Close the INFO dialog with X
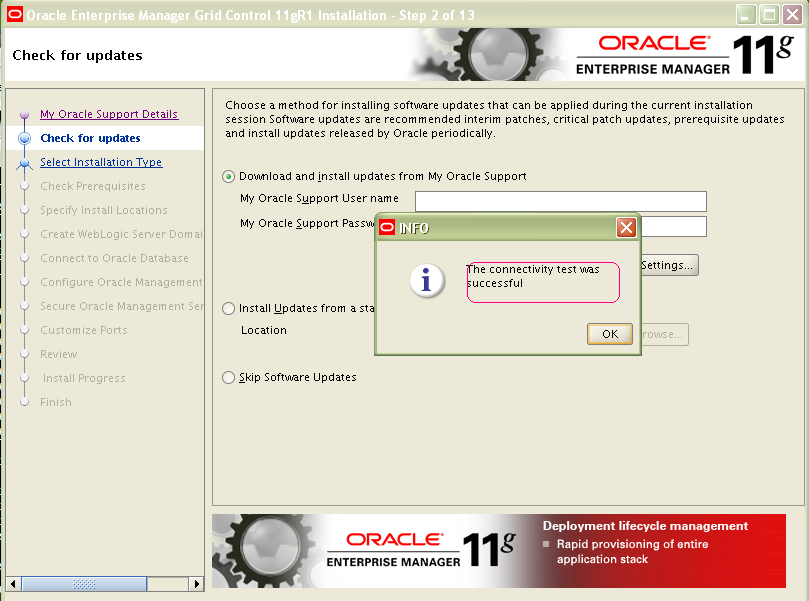This screenshot has width=809, height=601. pos(627,228)
